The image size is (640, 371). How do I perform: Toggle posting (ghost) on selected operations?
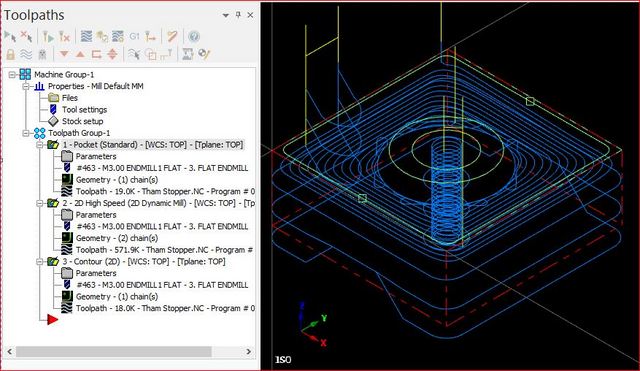pyautogui.click(x=42, y=54)
